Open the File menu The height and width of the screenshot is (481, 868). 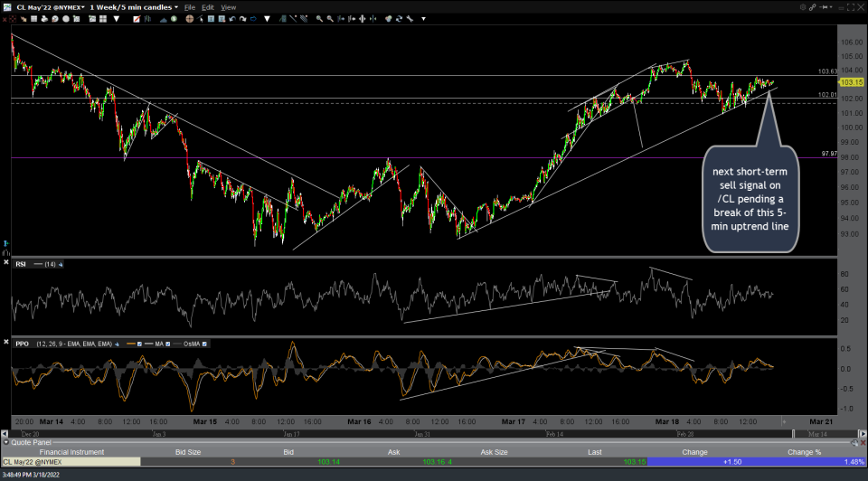click(189, 7)
